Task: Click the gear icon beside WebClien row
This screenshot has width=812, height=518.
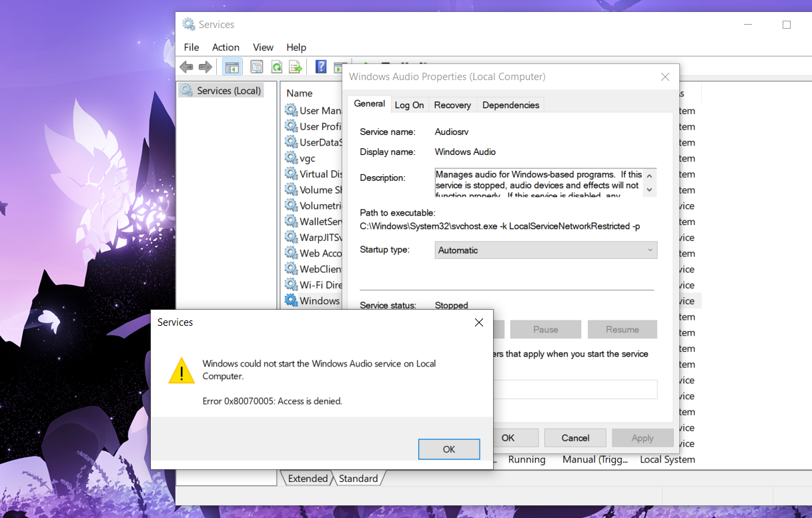Action: pyautogui.click(x=291, y=269)
